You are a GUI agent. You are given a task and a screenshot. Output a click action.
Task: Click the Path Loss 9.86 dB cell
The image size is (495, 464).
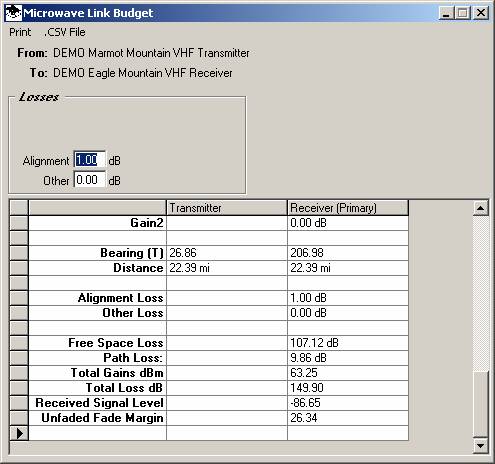tap(348, 358)
